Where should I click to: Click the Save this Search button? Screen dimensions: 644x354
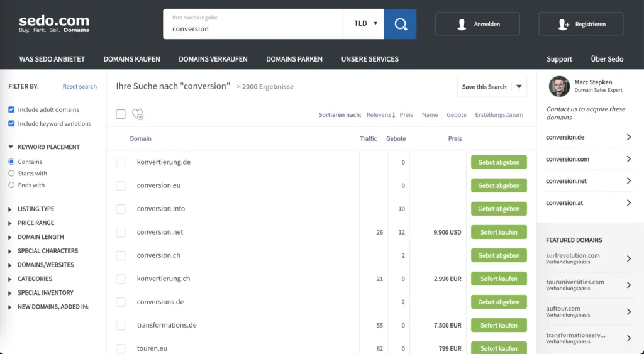[x=484, y=87]
